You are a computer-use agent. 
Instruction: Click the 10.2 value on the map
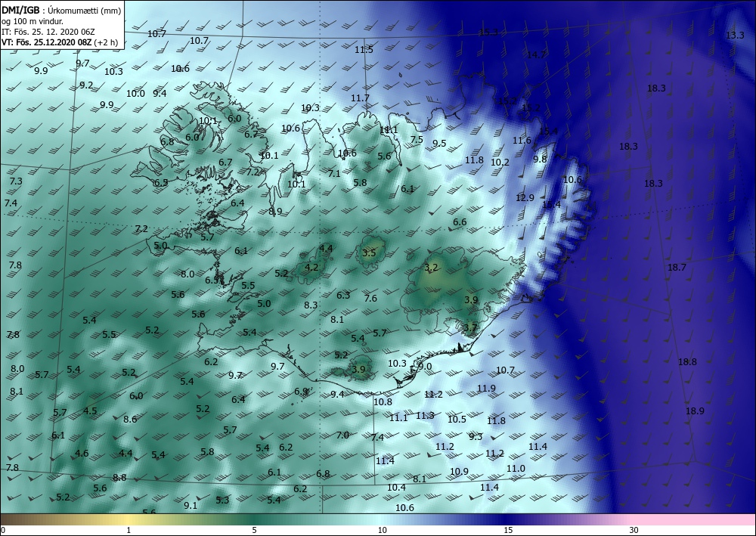pos(500,163)
